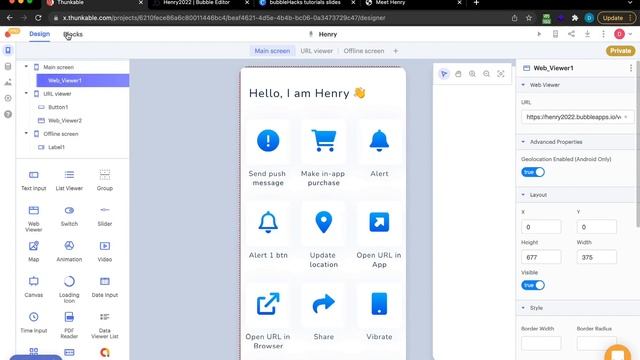The height and width of the screenshot is (360, 640).
Task: Pick the Map component
Action: click(33, 251)
